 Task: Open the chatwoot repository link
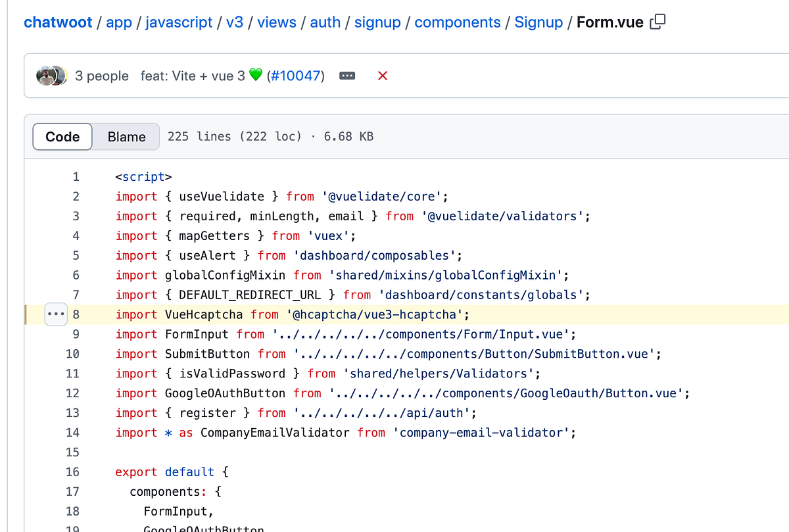tap(57, 22)
